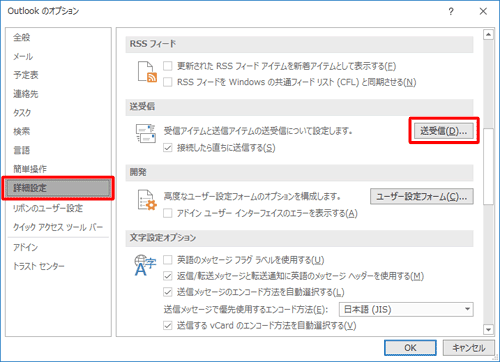Open ユーザー設定フォーム(C)... button
The image size is (500, 362).
(x=422, y=196)
